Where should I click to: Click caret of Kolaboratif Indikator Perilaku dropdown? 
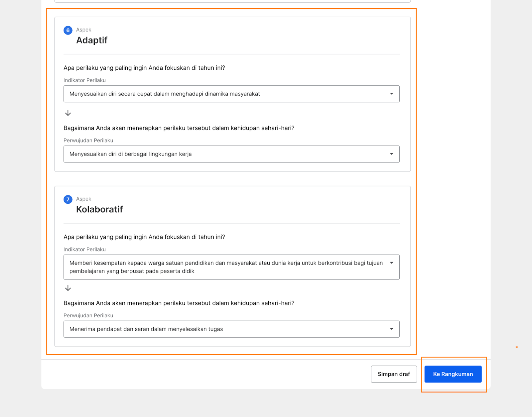pos(391,263)
